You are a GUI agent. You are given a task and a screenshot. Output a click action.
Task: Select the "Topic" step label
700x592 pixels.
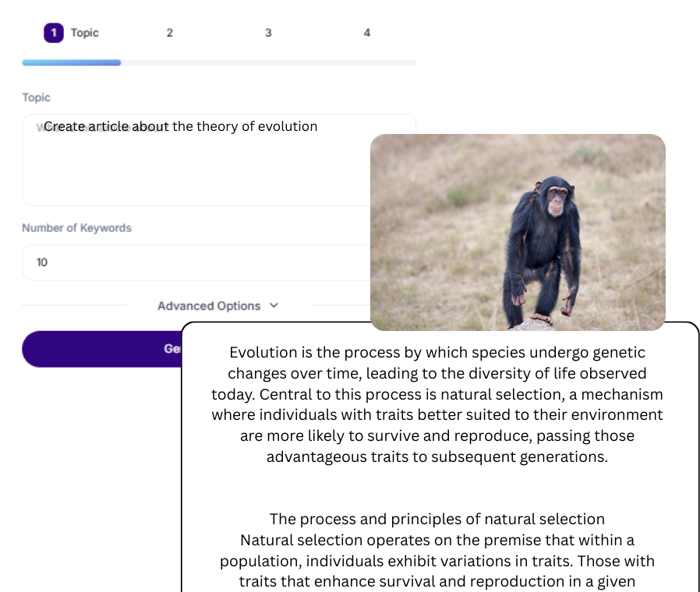(85, 33)
